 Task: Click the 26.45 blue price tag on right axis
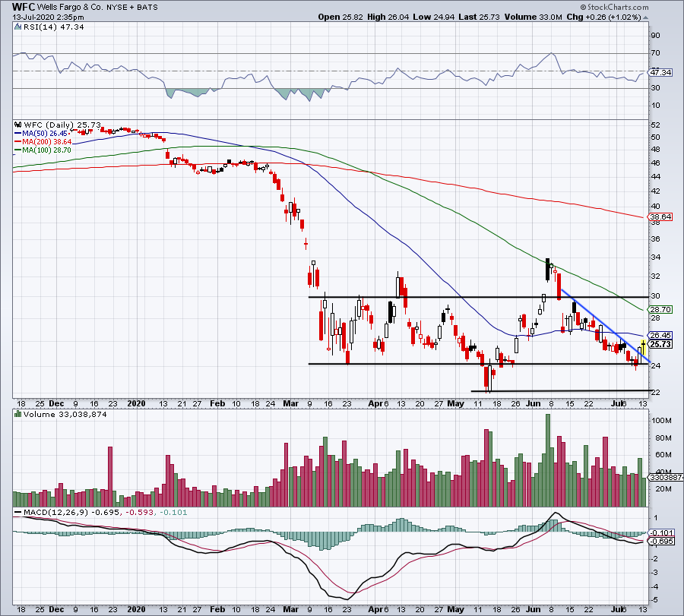click(660, 335)
